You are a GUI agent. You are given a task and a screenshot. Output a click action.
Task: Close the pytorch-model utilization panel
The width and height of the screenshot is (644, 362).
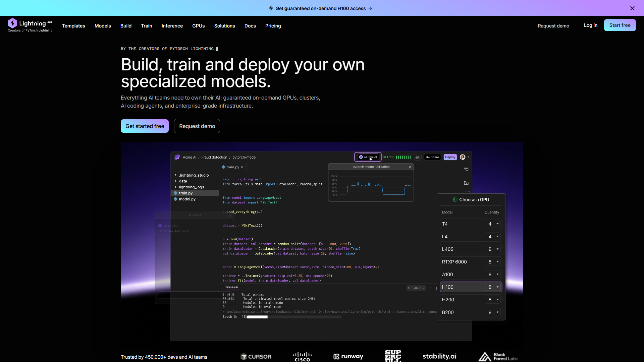410,167
